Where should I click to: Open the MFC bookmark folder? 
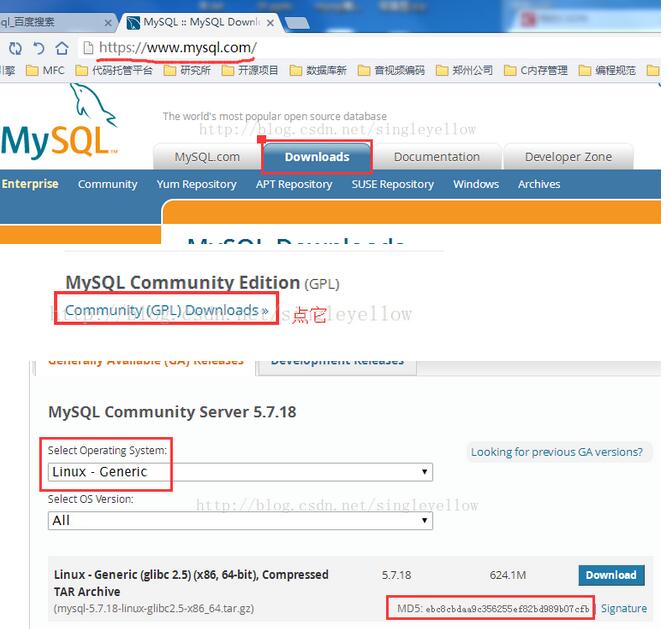click(x=45, y=70)
